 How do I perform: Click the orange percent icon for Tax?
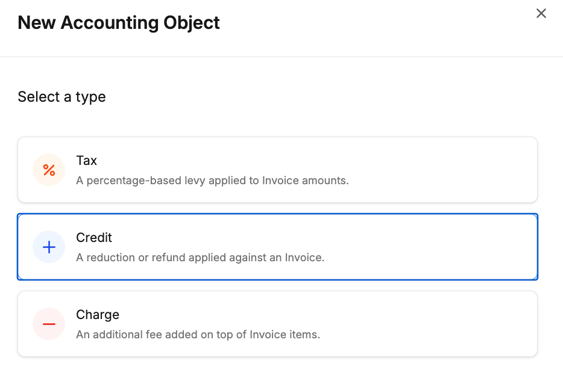[49, 170]
